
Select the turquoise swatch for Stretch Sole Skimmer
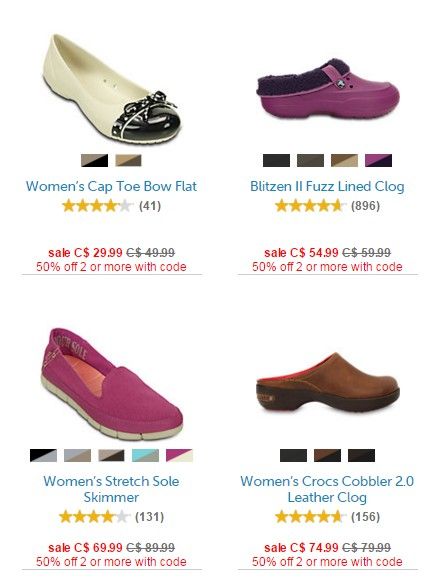point(145,456)
